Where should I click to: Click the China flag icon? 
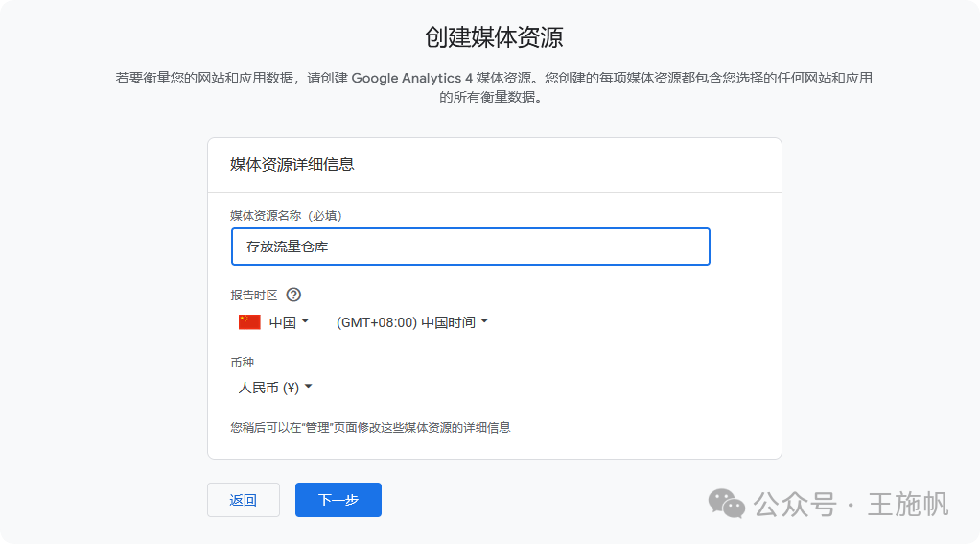tap(249, 322)
